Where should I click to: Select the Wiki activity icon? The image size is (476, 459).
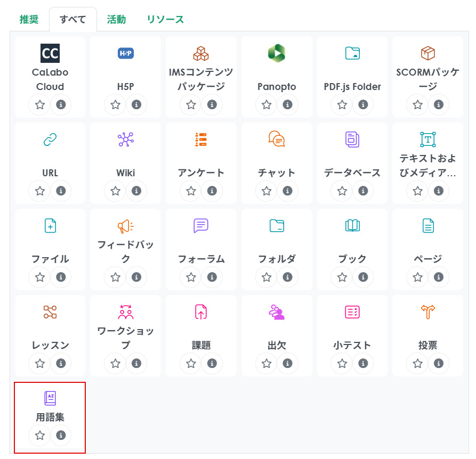pyautogui.click(x=126, y=140)
